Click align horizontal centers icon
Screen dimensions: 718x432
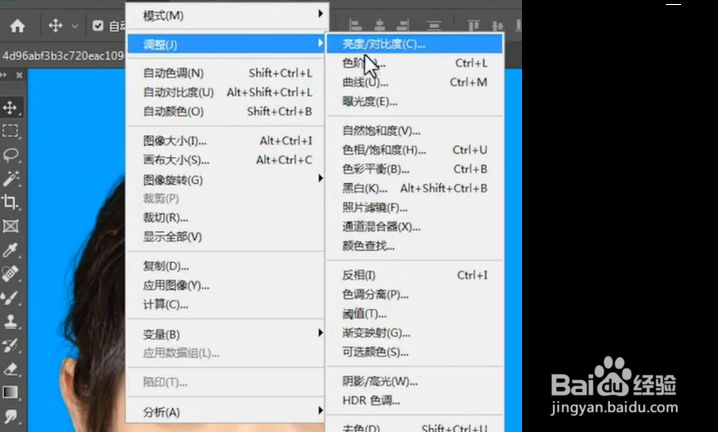(379, 25)
